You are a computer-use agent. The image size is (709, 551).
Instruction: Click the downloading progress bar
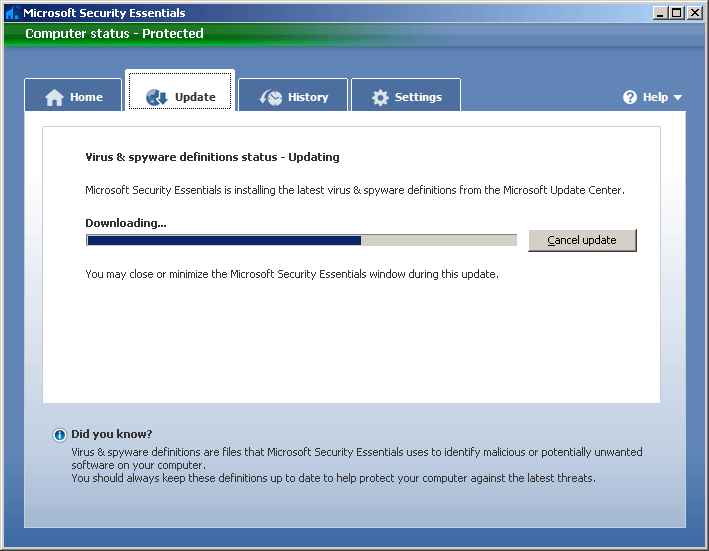point(301,240)
